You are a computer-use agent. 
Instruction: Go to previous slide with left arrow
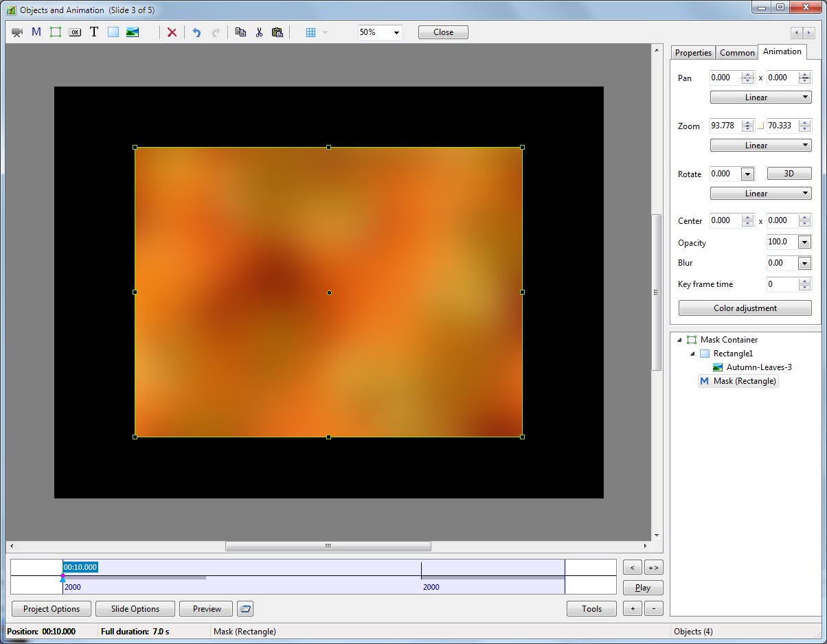tap(796, 32)
